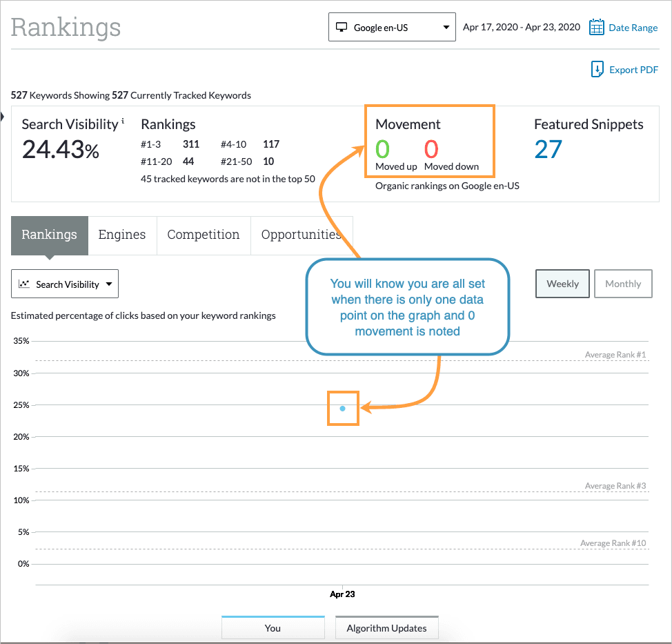Click the Export PDF link

tap(633, 70)
